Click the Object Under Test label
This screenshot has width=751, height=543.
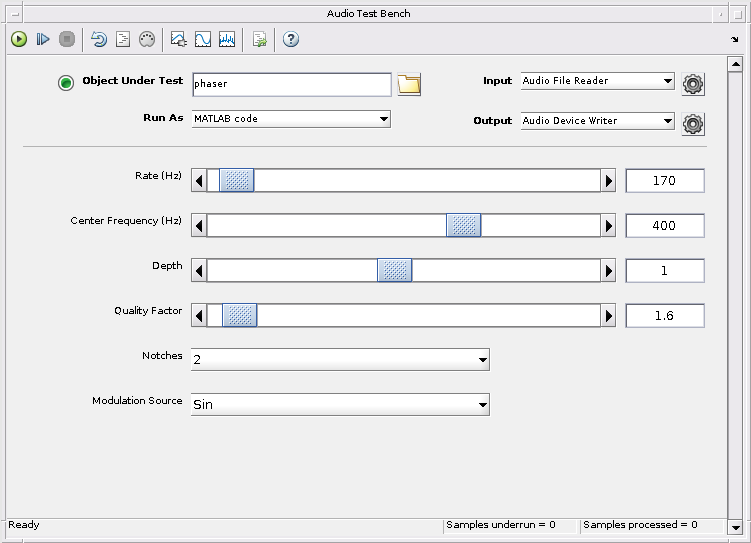133,81
